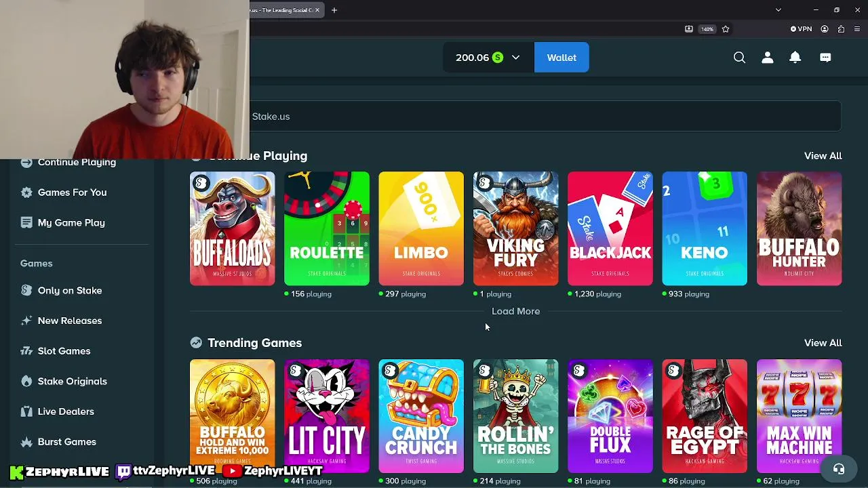
Task: Open the Lit City game tile
Action: (327, 416)
